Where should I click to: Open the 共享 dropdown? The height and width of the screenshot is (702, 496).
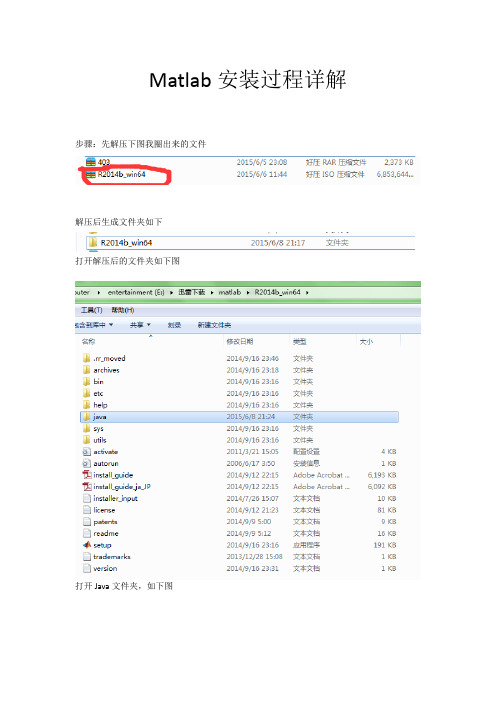click(140, 325)
